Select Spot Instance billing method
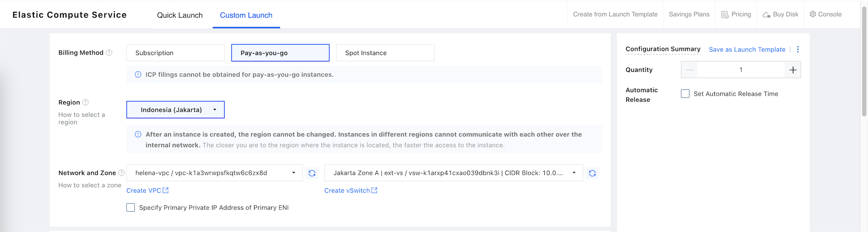Image resolution: width=868 pixels, height=232 pixels. [385, 53]
